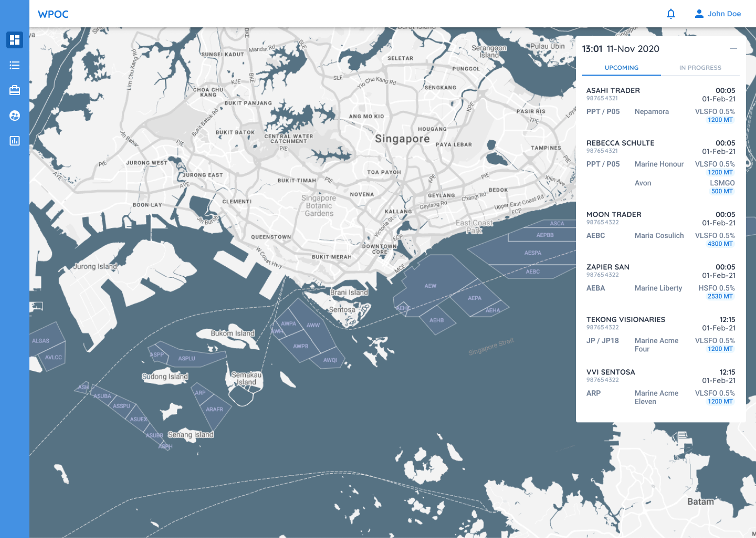Click the 4300 MT quantity badge
Viewport: 756px width, 538px height.
tap(720, 244)
